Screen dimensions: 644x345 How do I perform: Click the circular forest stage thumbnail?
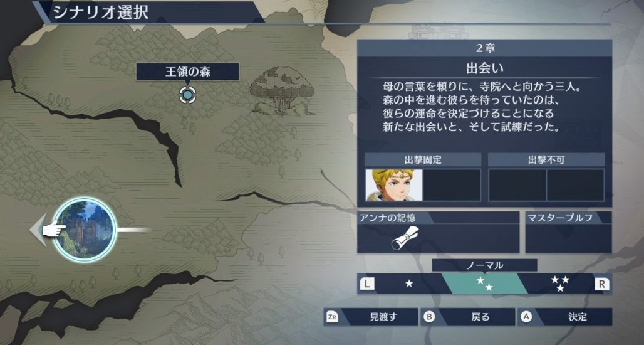click(85, 230)
